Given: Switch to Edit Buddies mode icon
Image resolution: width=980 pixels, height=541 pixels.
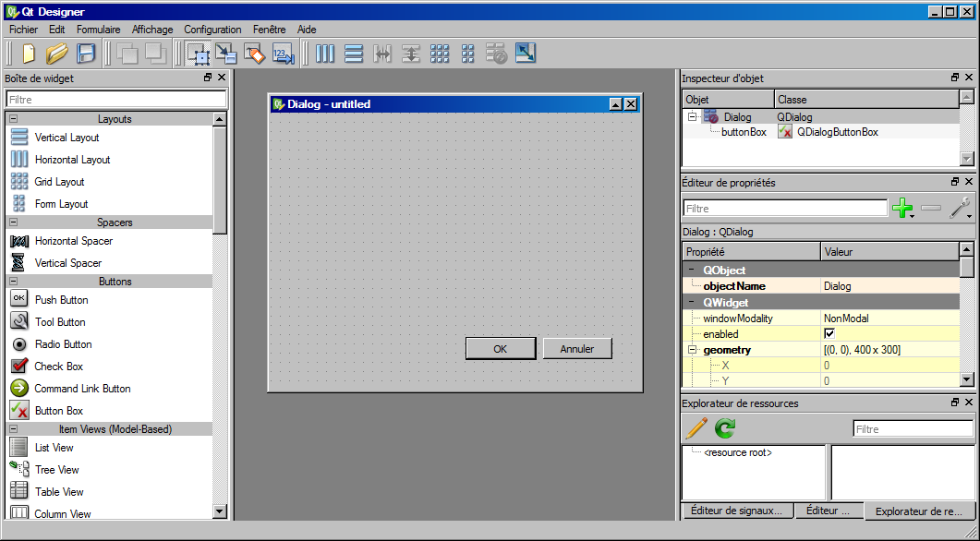Looking at the screenshot, I should pyautogui.click(x=254, y=54).
